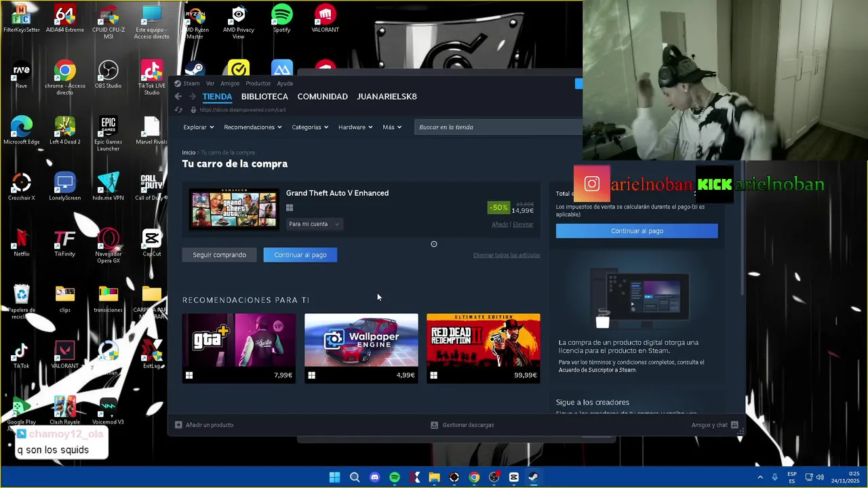Expand Explorar store menu
868x488 pixels.
(x=198, y=127)
